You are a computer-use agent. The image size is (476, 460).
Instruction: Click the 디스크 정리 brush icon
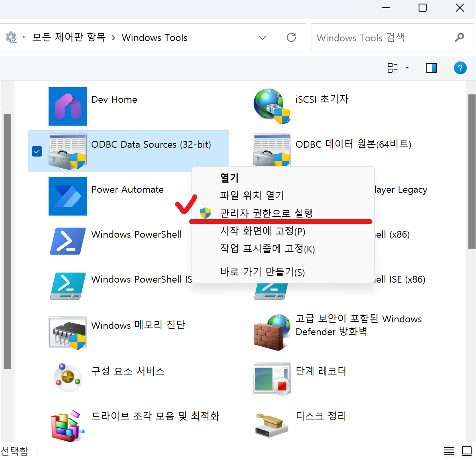(x=272, y=425)
